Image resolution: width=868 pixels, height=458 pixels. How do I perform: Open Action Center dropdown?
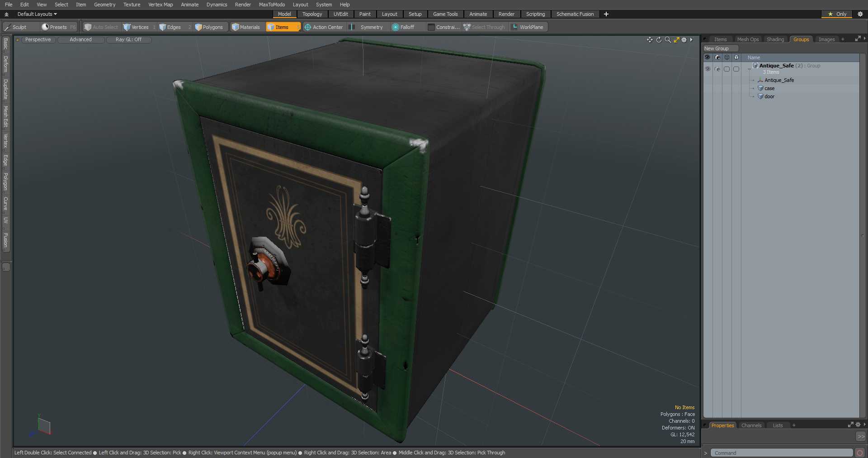pos(324,27)
